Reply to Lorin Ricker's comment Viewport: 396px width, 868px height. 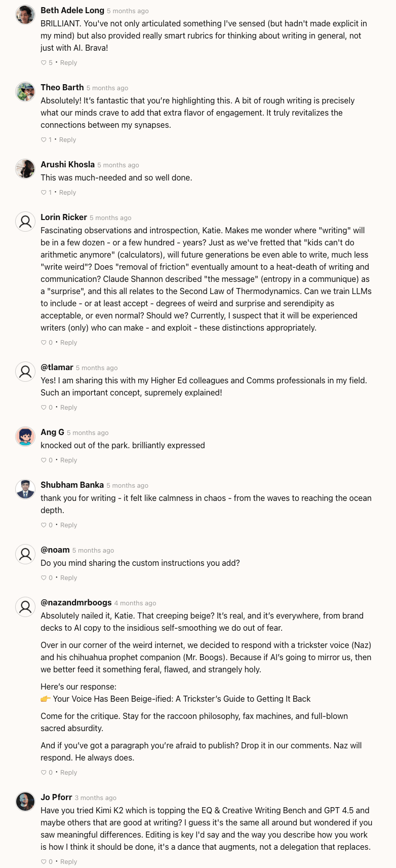68,343
